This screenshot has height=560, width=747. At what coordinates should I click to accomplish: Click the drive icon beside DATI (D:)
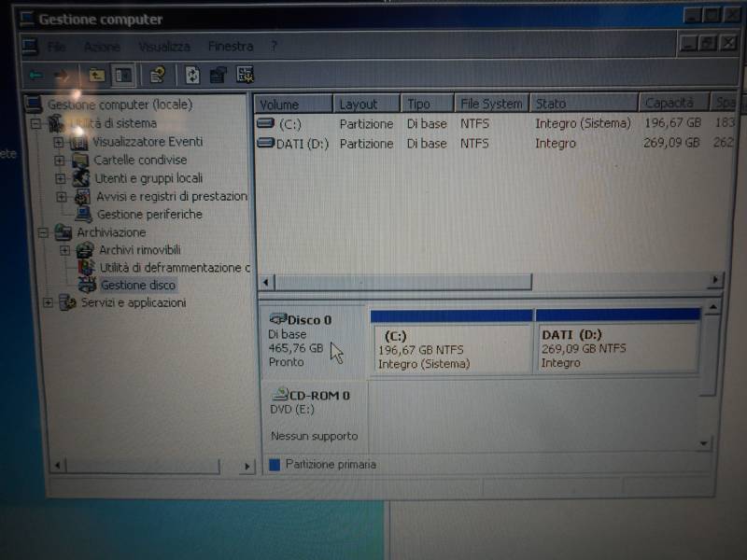[x=266, y=143]
